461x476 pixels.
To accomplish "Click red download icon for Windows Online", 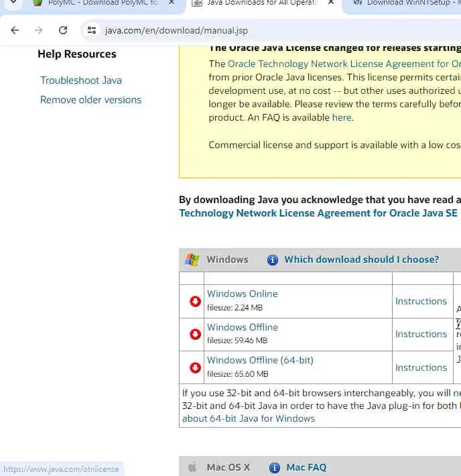I will 195,302.
